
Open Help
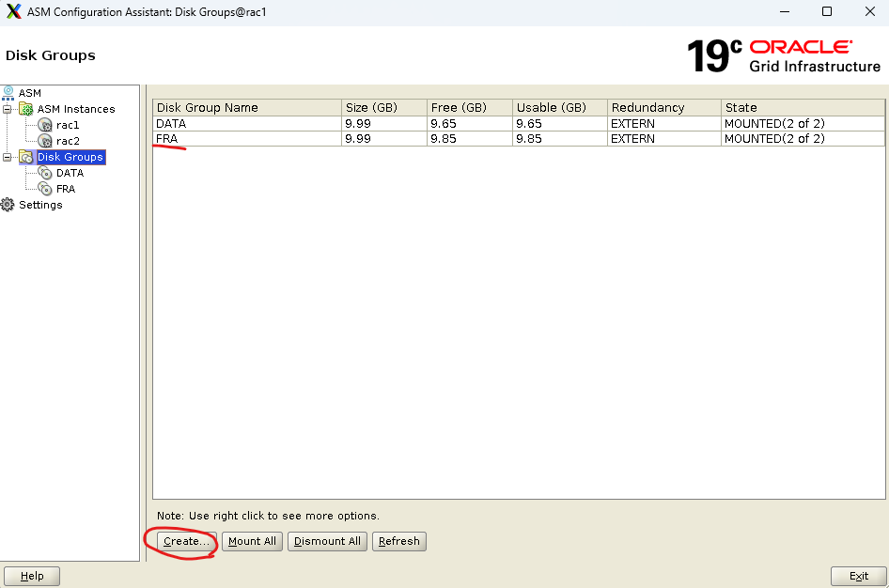[x=32, y=576]
